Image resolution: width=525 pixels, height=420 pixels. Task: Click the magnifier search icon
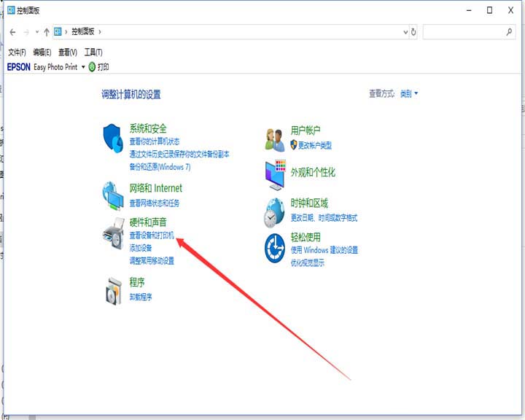coord(509,32)
